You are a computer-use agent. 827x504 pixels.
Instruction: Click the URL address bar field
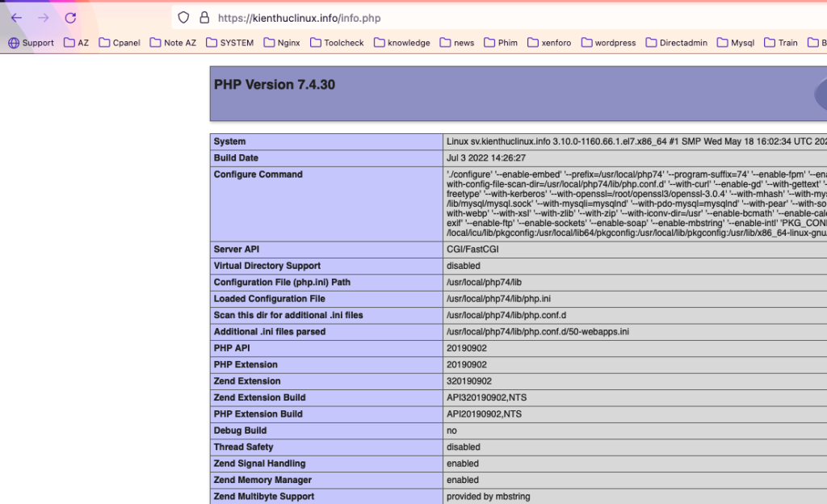pyautogui.click(x=485, y=18)
